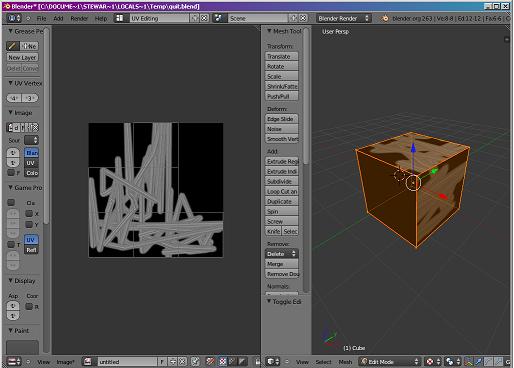Enable the X checkbox in Game Properties
This screenshot has width=514, height=368.
point(29,213)
